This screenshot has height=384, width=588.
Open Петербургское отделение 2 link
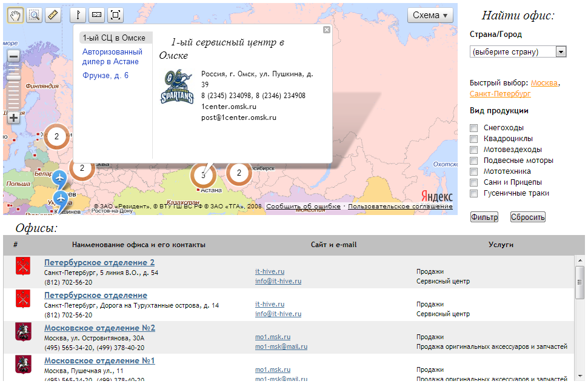coord(99,262)
